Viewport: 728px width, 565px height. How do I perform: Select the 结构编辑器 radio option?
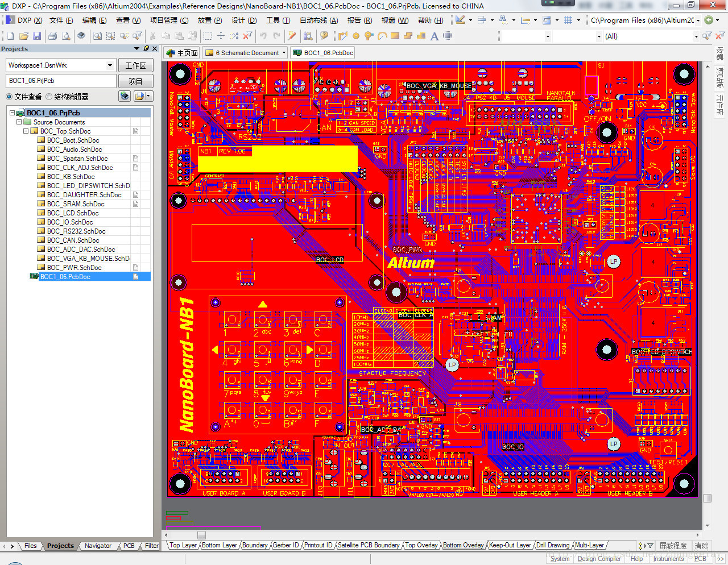(49, 97)
